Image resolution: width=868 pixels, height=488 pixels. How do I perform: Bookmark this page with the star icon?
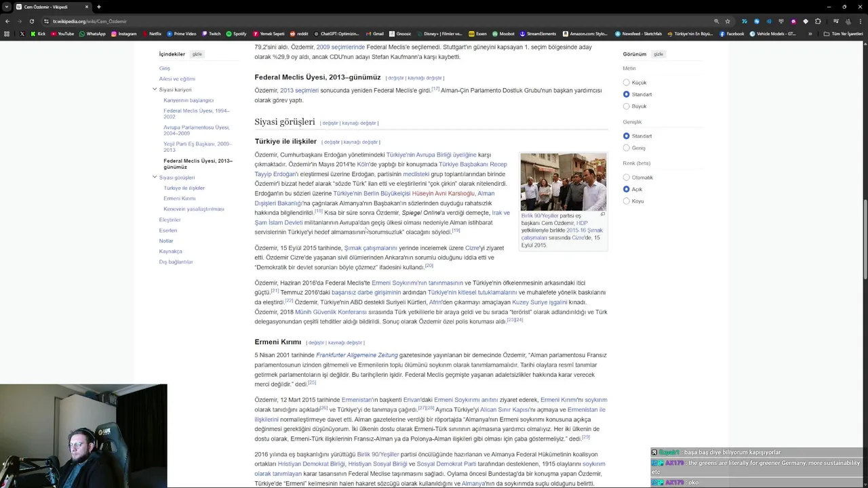pos(728,21)
